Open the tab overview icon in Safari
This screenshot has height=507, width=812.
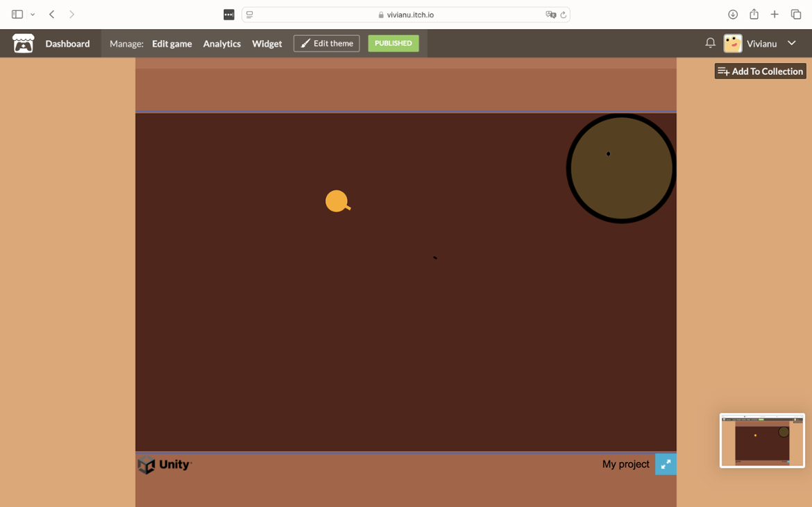797,14
